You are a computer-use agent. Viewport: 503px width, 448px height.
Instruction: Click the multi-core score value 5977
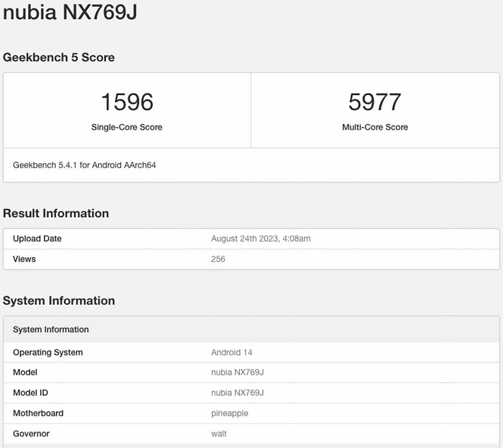point(375,102)
